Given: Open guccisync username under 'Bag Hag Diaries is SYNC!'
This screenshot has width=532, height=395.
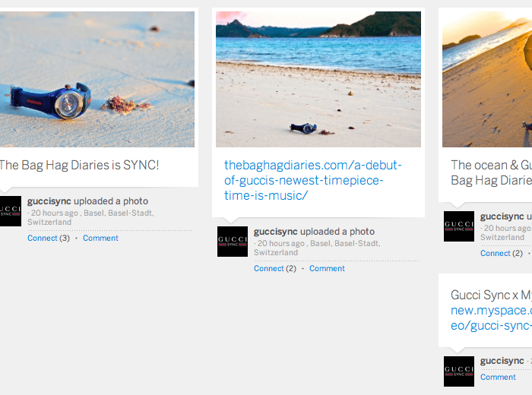Looking at the screenshot, I should pos(49,201).
